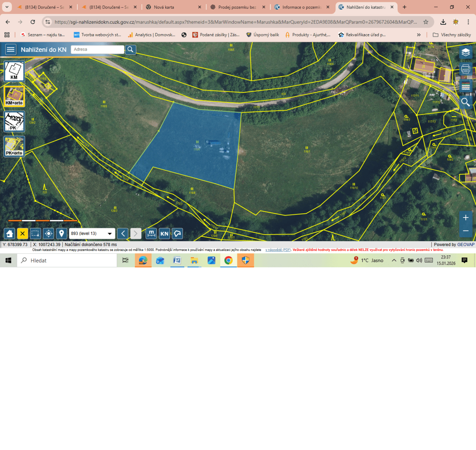Deactivate the yellow X selection toggle
This screenshot has height=450, width=476.
point(22,233)
